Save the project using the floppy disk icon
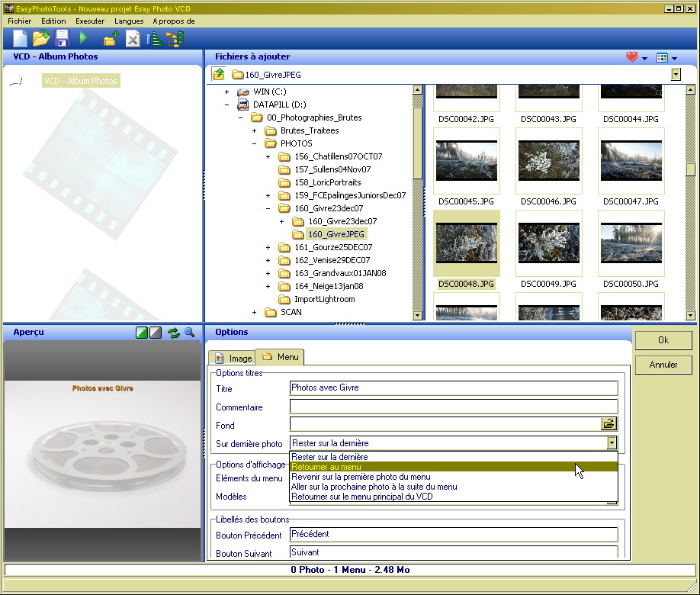700x595 pixels. [x=62, y=38]
